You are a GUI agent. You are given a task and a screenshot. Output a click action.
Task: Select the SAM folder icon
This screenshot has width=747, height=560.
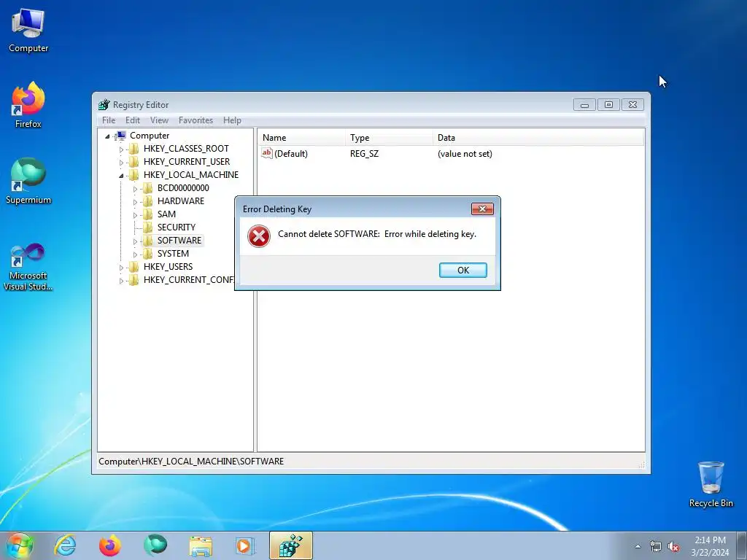148,214
